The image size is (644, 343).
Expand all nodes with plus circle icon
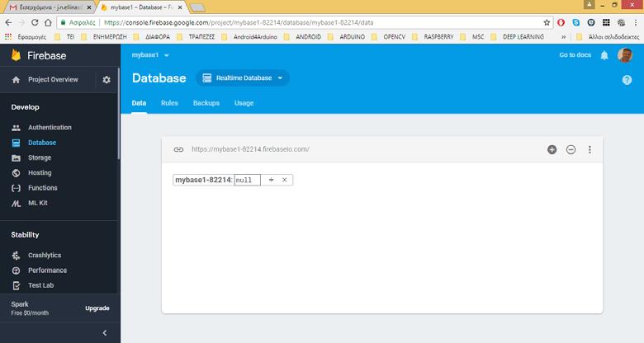(x=552, y=150)
